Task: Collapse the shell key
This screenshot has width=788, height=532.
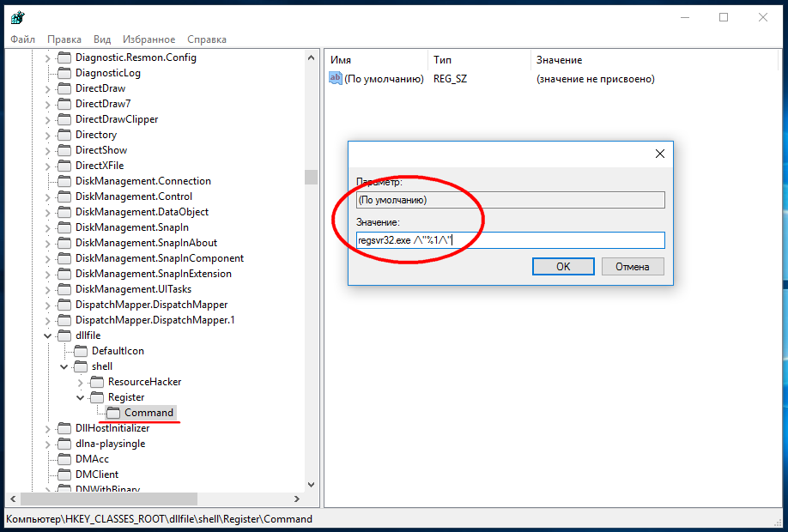Action: (64, 366)
